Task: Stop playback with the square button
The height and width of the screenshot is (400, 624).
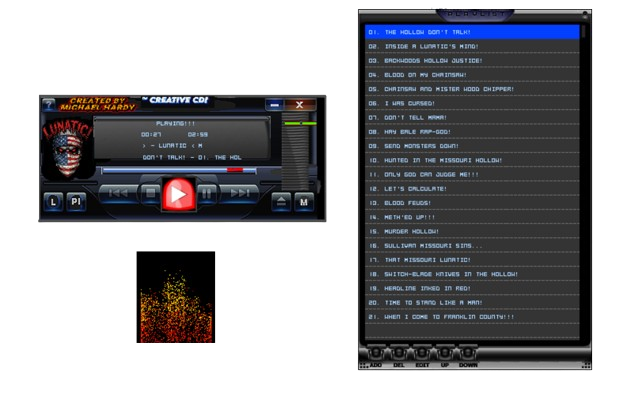Action: (149, 192)
